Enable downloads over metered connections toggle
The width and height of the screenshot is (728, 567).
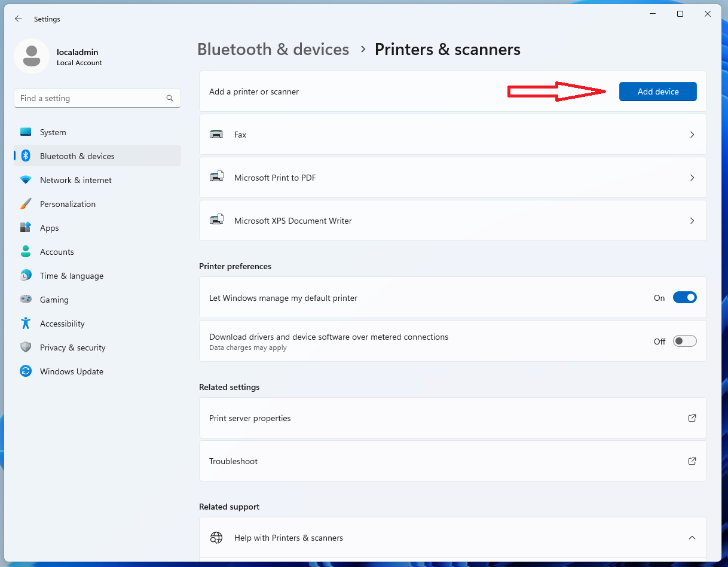684,341
